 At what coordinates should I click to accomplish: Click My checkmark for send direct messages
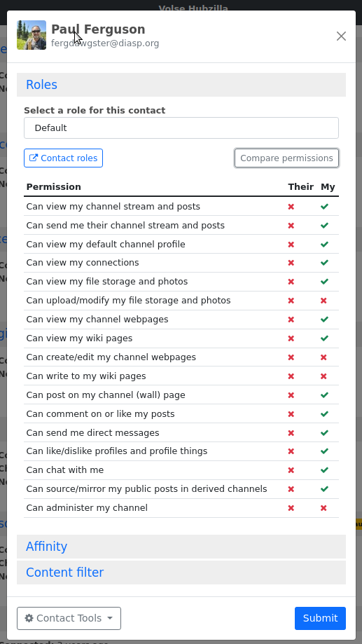(324, 432)
